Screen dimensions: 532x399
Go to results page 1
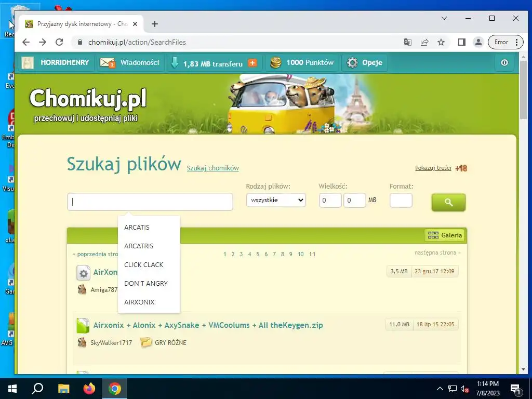click(224, 254)
